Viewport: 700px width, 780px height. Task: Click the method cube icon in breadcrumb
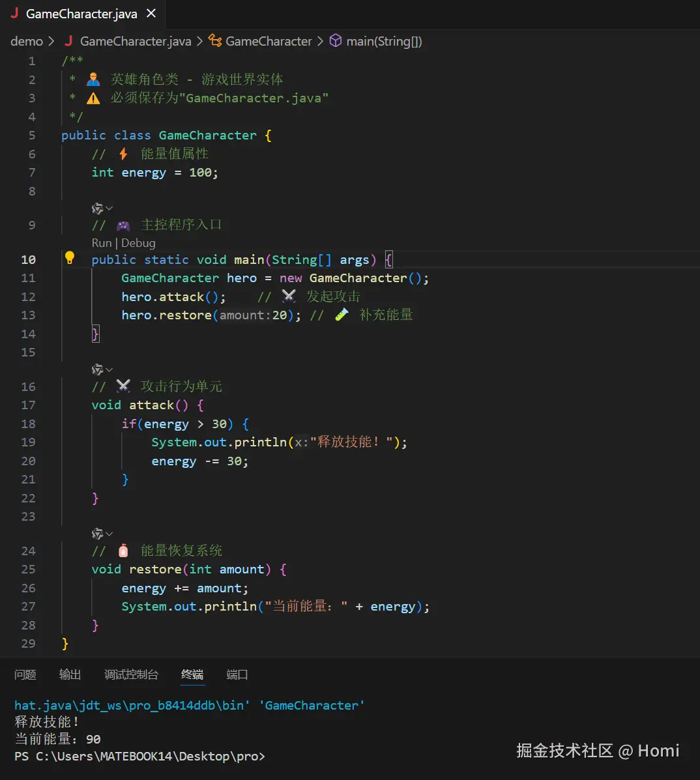336,41
